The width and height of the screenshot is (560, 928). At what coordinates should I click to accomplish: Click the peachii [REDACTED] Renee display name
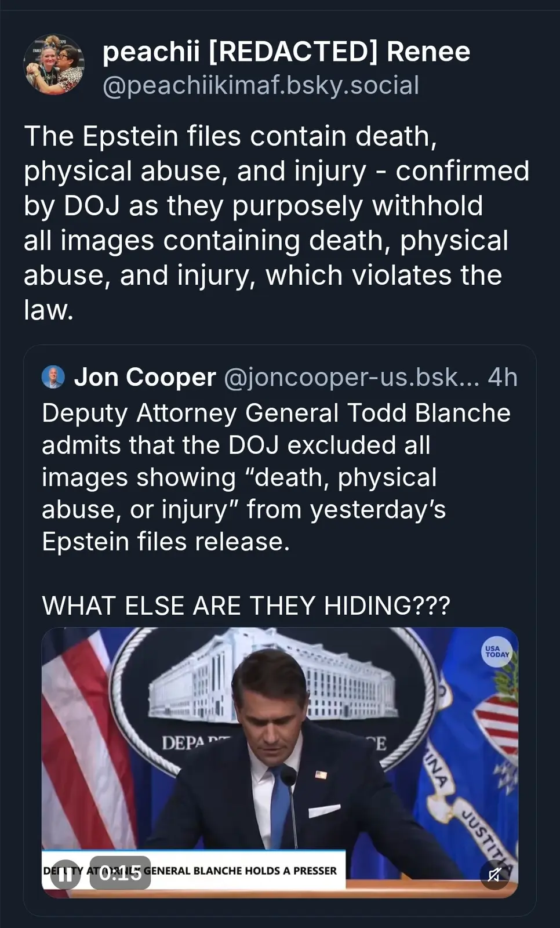coord(286,52)
